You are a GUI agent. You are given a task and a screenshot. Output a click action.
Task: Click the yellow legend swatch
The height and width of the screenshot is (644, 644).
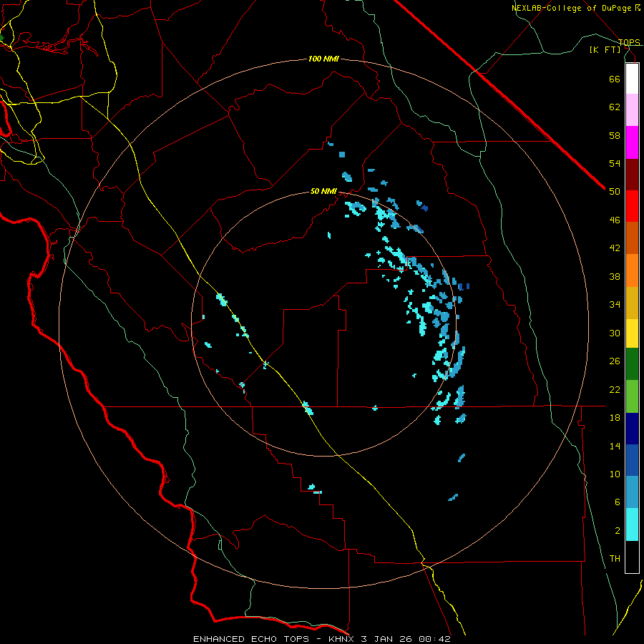point(632,333)
